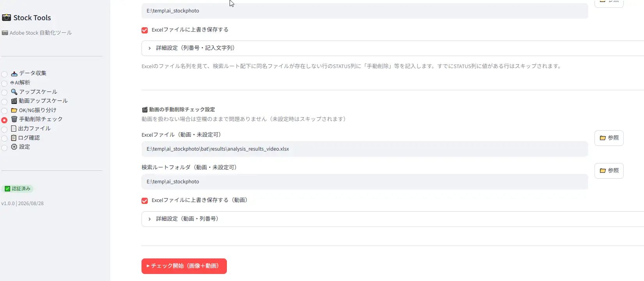The height and width of the screenshot is (281, 644).
Task: Select the 設定 radio button
Action: [4, 148]
